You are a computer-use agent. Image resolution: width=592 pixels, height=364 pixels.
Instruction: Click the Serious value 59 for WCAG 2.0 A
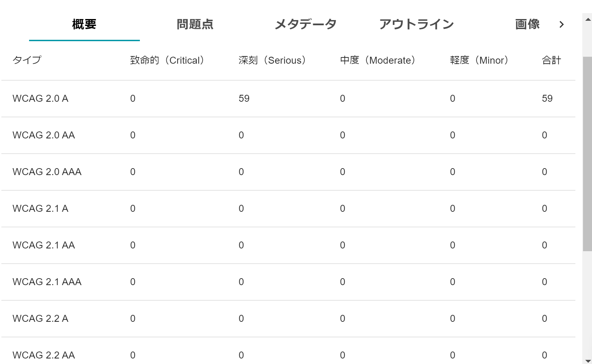point(244,99)
